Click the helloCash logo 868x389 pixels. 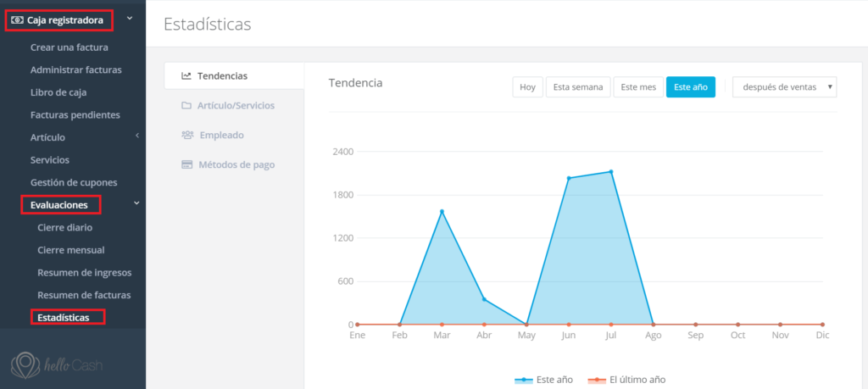point(57,364)
